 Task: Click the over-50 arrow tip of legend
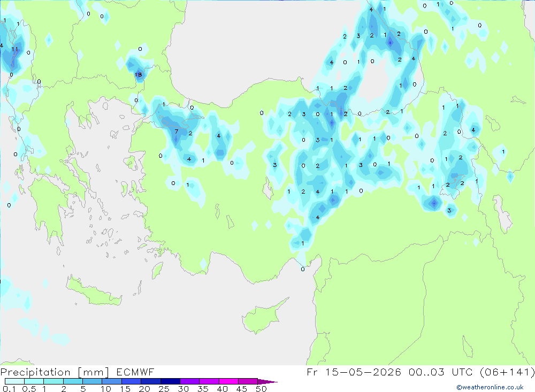(268, 382)
